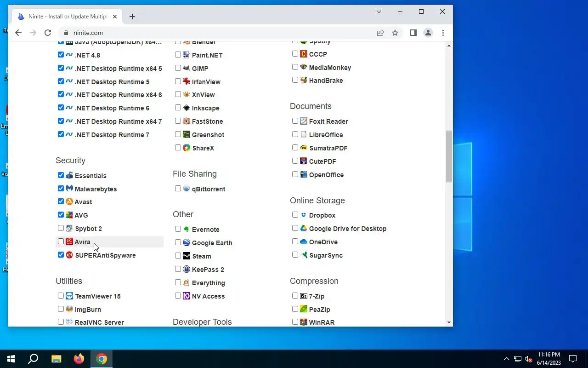Click the Inkscape icon

[x=187, y=108]
